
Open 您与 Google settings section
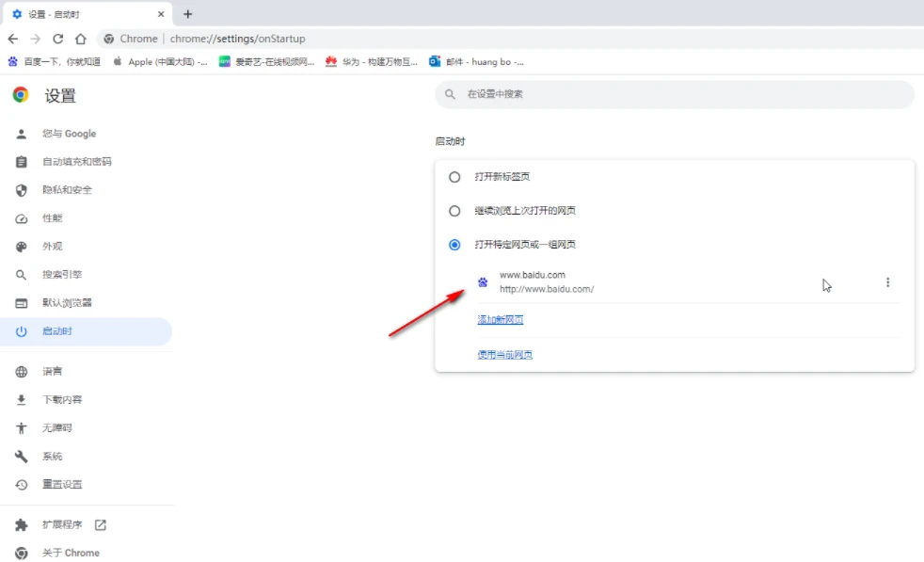86,134
